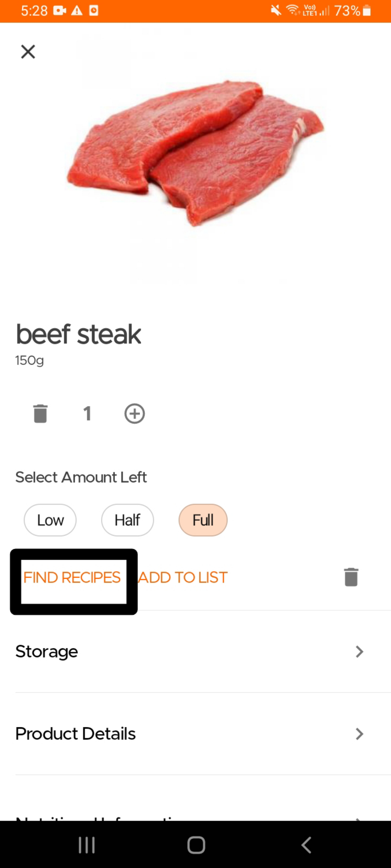Tap the battery icon in status bar
391x868 pixels.
point(367,11)
